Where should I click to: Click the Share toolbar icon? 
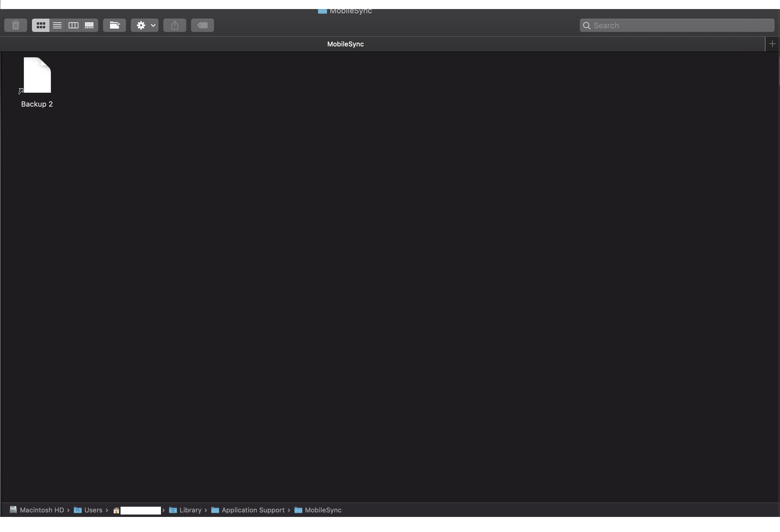pos(175,25)
